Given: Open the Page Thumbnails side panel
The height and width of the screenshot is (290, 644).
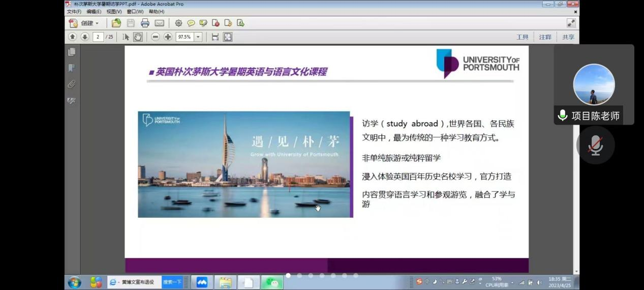Looking at the screenshot, I should click(72, 52).
